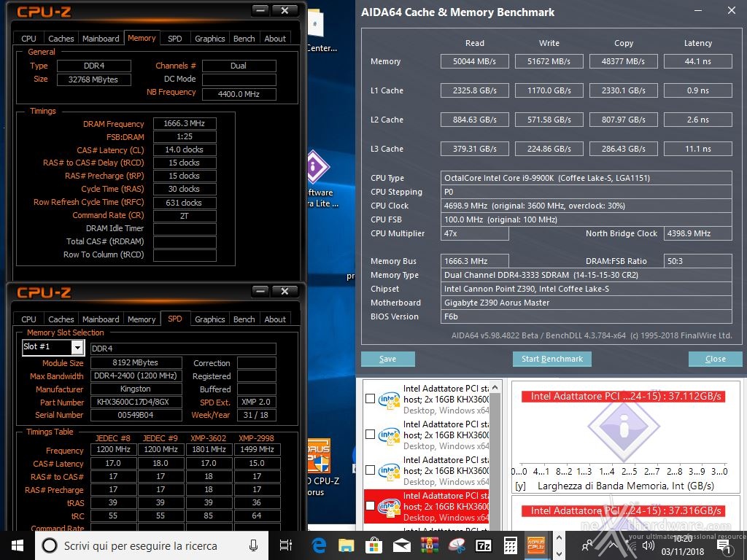Click the results list scrollbar up arrow

click(495, 386)
